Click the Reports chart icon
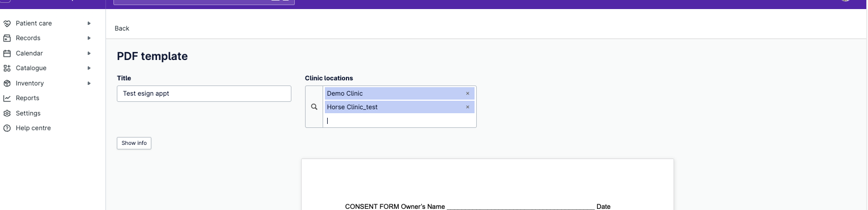 point(7,98)
